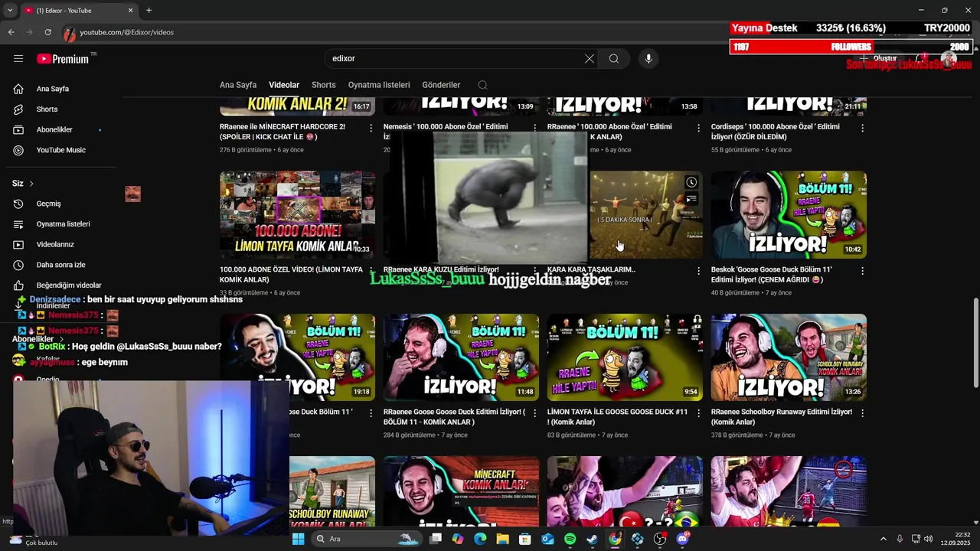Show hidden system tray icons
The image size is (980, 551).
click(x=883, y=540)
